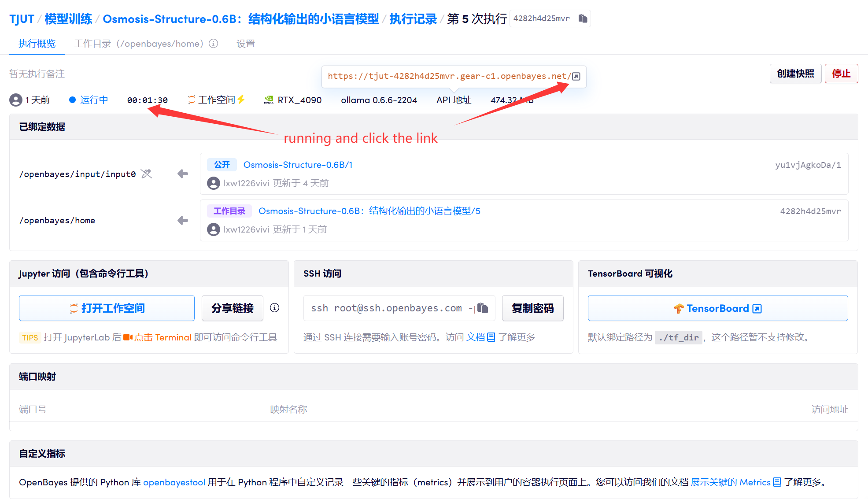Click info icon beside working directory tab

[x=214, y=44]
